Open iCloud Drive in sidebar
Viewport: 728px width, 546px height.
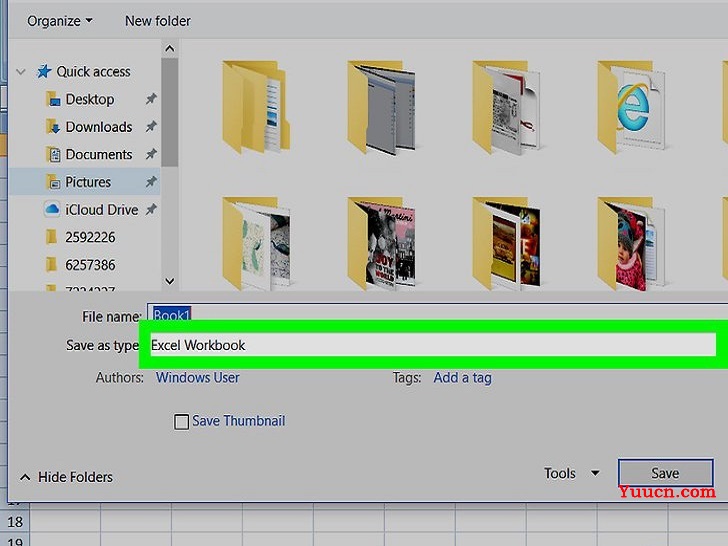click(x=102, y=210)
